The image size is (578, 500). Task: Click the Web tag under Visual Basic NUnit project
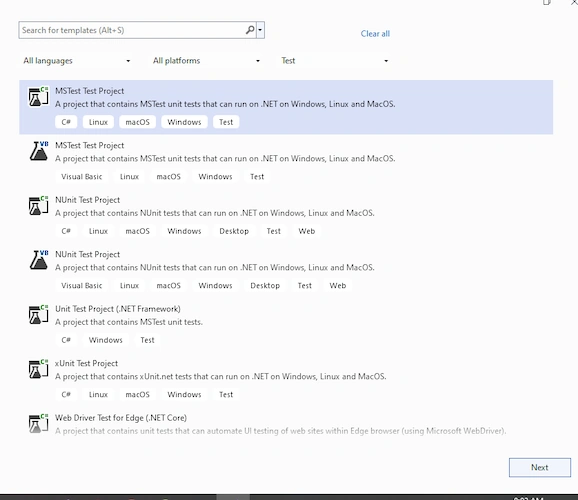[338, 286]
